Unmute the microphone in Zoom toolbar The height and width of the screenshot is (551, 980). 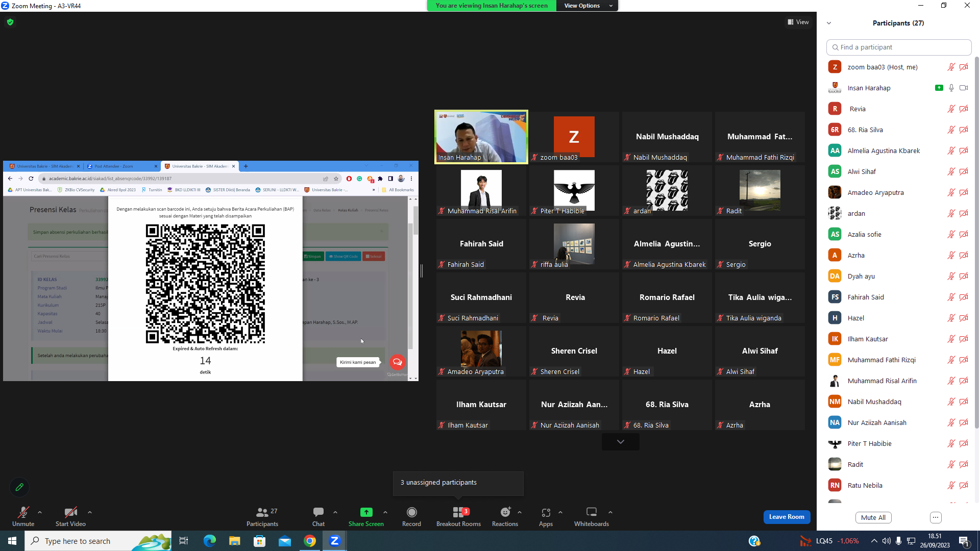pos(23,516)
